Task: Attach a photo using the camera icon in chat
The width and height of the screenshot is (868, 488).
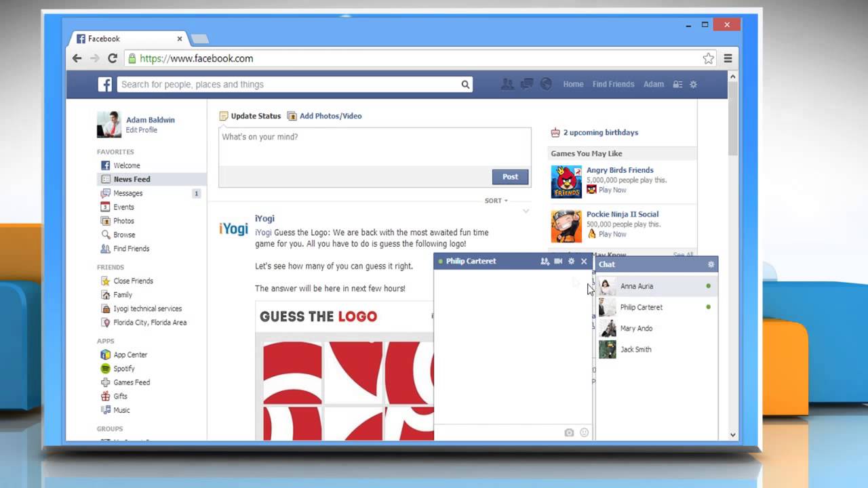Action: tap(569, 432)
